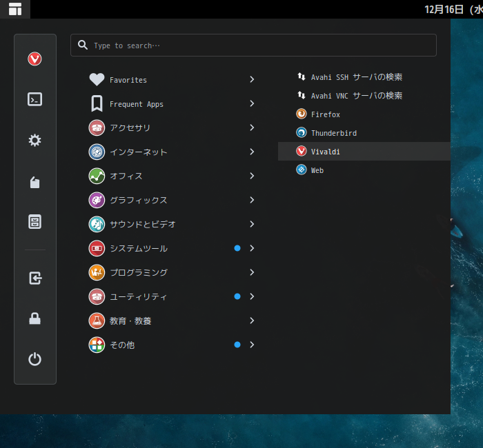
Task: Click the プログラミング category icon
Action: point(97,273)
